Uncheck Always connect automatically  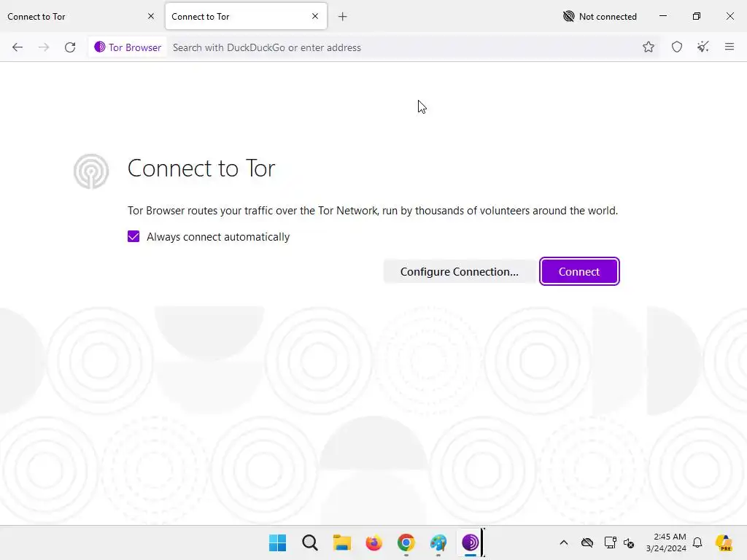coord(133,237)
